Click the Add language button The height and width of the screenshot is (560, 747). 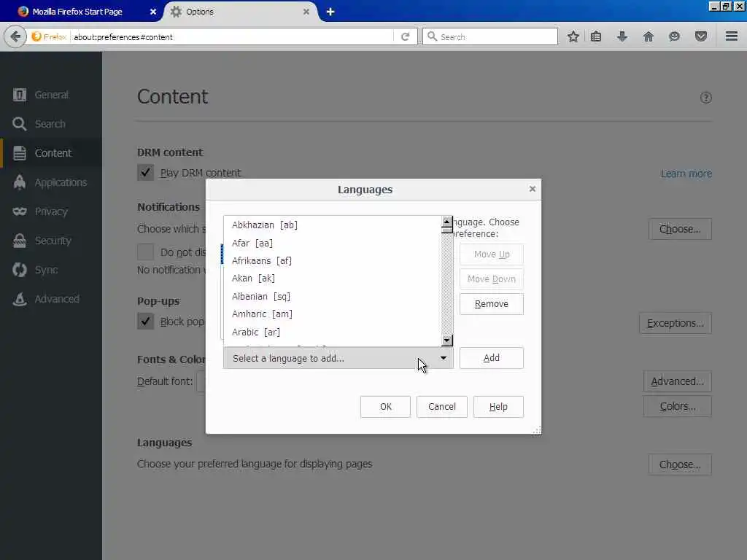pyautogui.click(x=491, y=357)
